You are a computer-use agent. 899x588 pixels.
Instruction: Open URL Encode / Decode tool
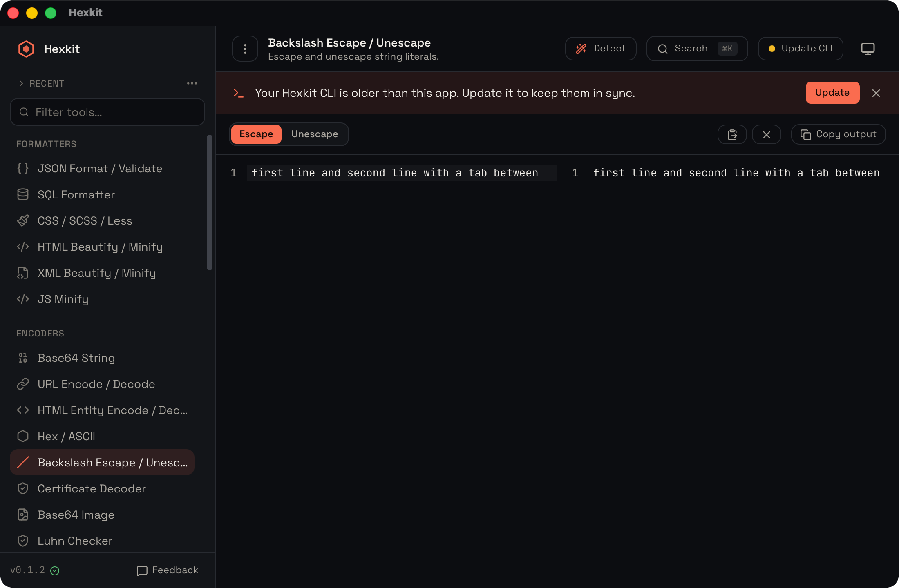pyautogui.click(x=102, y=384)
